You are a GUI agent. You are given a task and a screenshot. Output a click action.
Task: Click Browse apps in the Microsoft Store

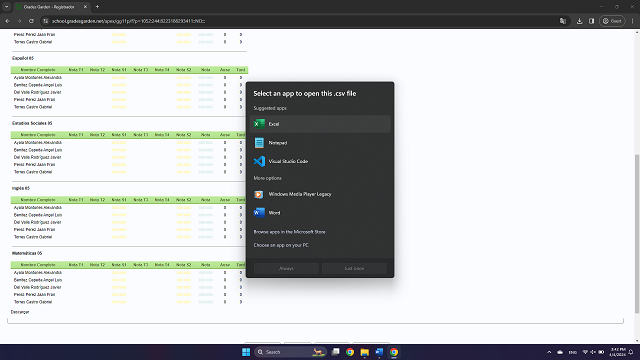coord(289,232)
